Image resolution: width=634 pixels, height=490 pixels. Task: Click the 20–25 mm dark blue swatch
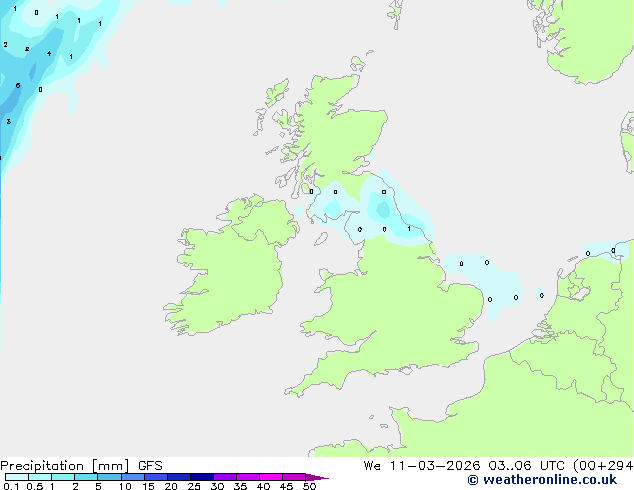(x=178, y=477)
